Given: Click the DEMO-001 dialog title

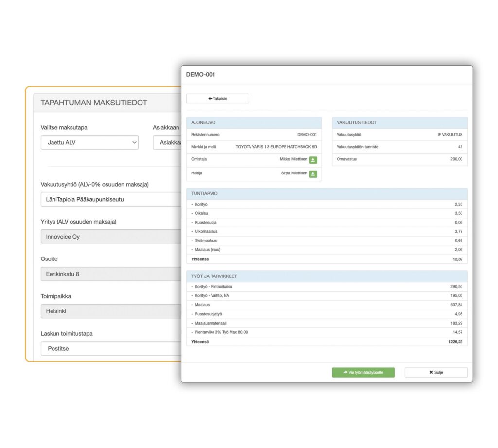Looking at the screenshot, I should pyautogui.click(x=200, y=74).
